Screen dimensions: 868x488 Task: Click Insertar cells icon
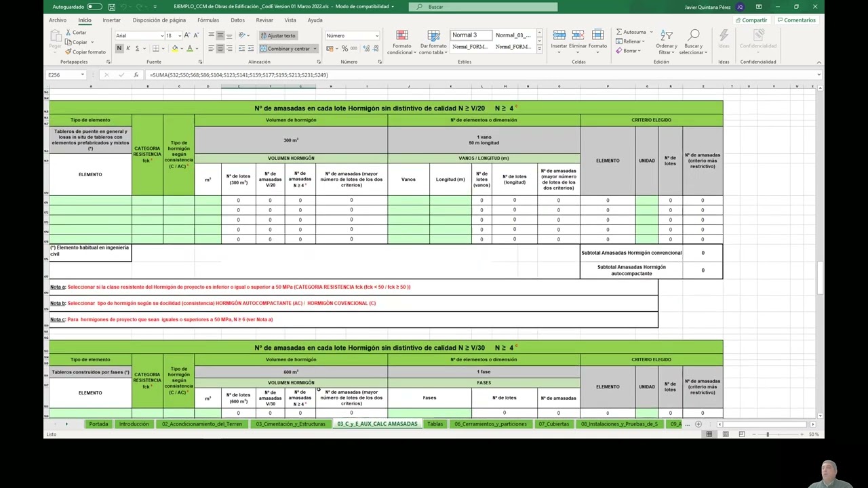coord(559,39)
